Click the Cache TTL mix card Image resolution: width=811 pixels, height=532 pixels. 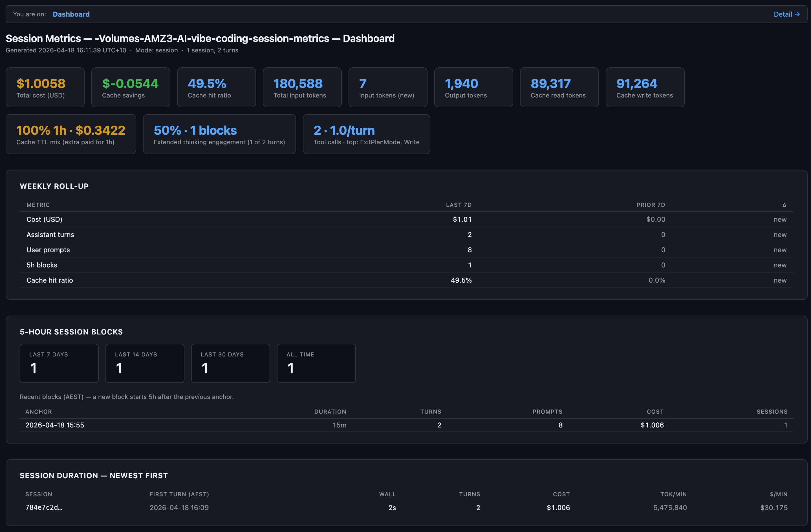71,134
